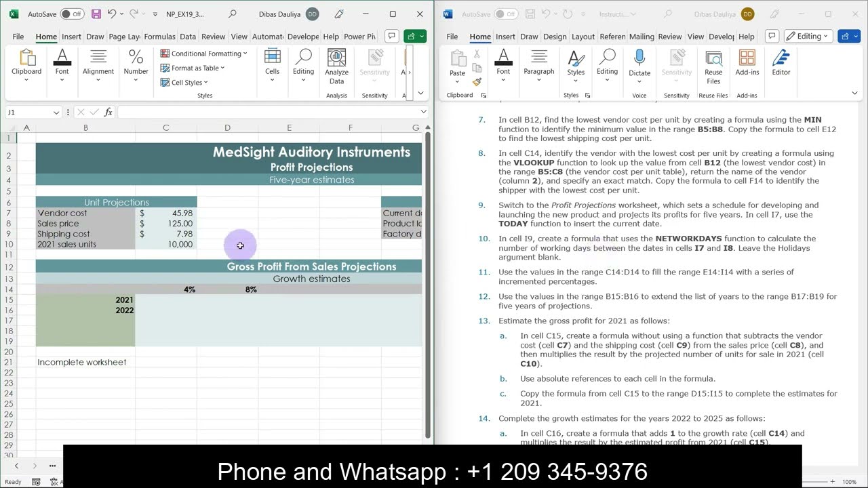The width and height of the screenshot is (868, 488).
Task: Toggle AutoSave switch in Word
Action: (x=505, y=14)
